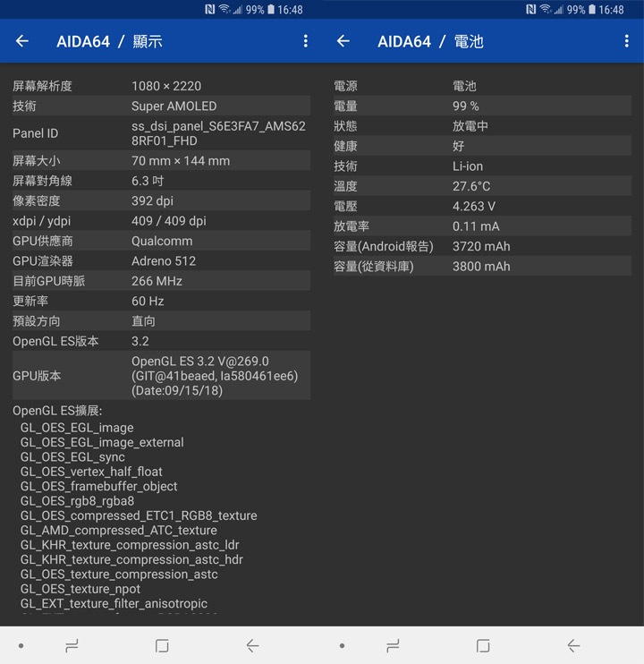Tap back arrow in right navigation bar
This screenshot has height=664, width=644.
point(573,646)
